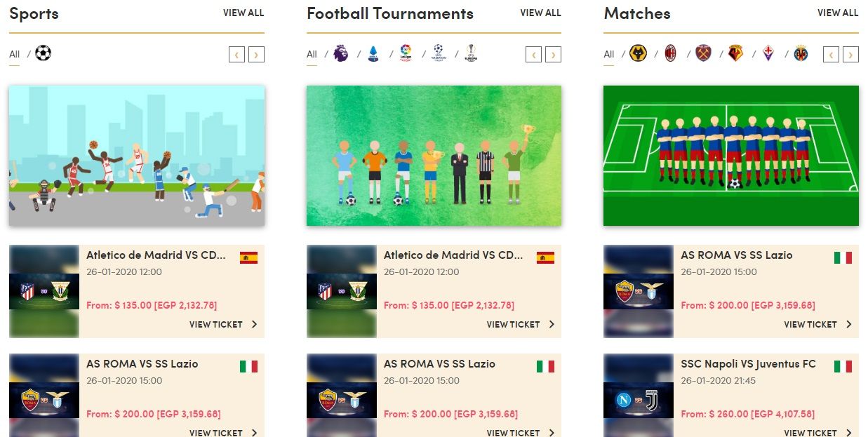Go to previous Football Tournaments filter arrow
The image size is (868, 437).
pos(533,54)
